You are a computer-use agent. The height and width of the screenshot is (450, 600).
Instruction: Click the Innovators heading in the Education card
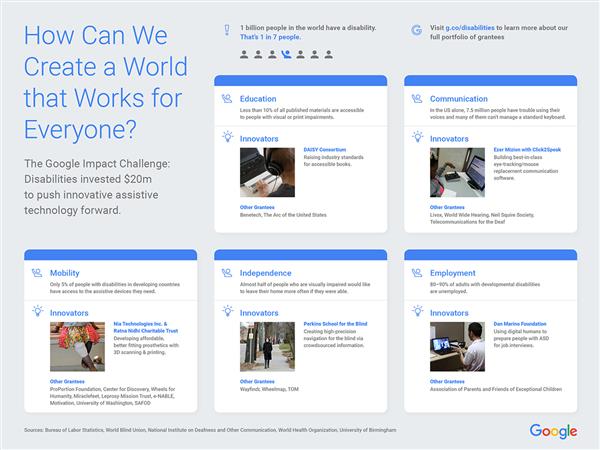(259, 139)
